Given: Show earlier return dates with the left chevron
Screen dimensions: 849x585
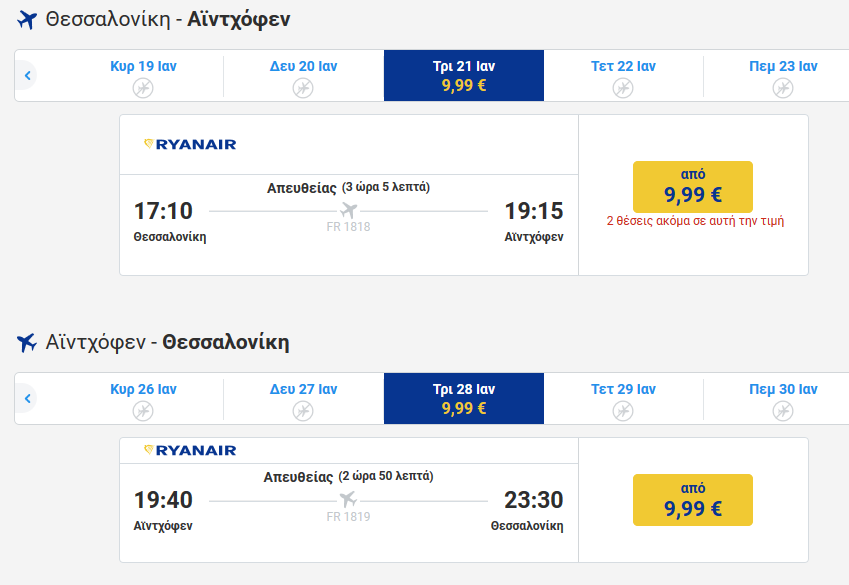Looking at the screenshot, I should tap(28, 399).
